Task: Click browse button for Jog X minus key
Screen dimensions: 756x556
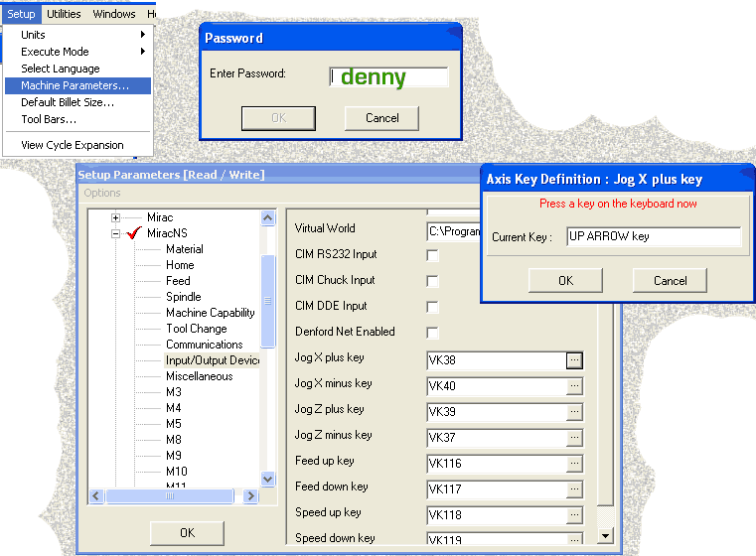Action: 574,385
